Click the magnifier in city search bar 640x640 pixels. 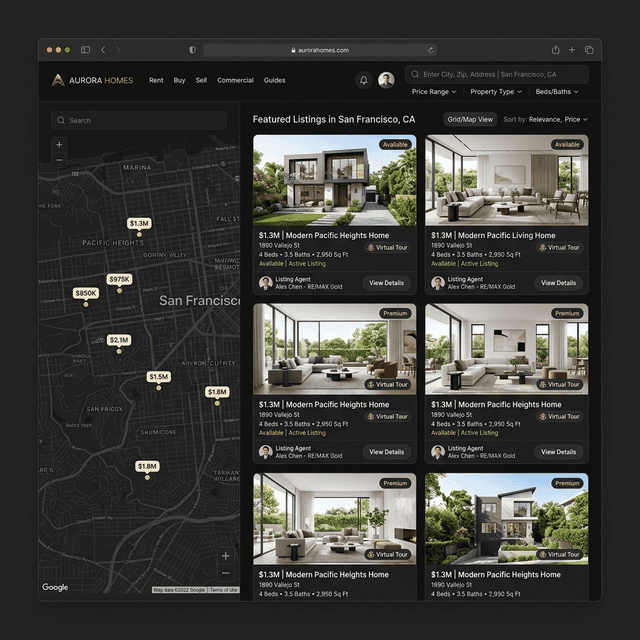(415, 74)
